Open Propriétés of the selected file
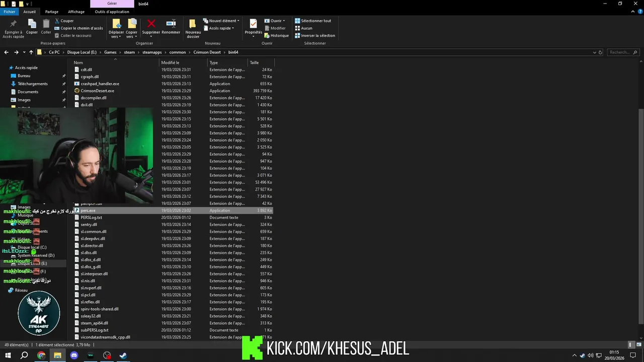The image size is (644, 362). pos(253,27)
